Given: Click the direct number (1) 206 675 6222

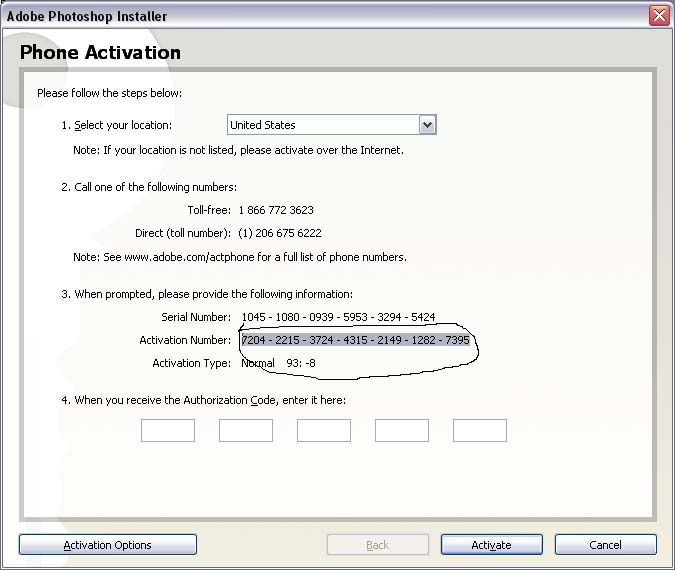Looking at the screenshot, I should point(280,233).
